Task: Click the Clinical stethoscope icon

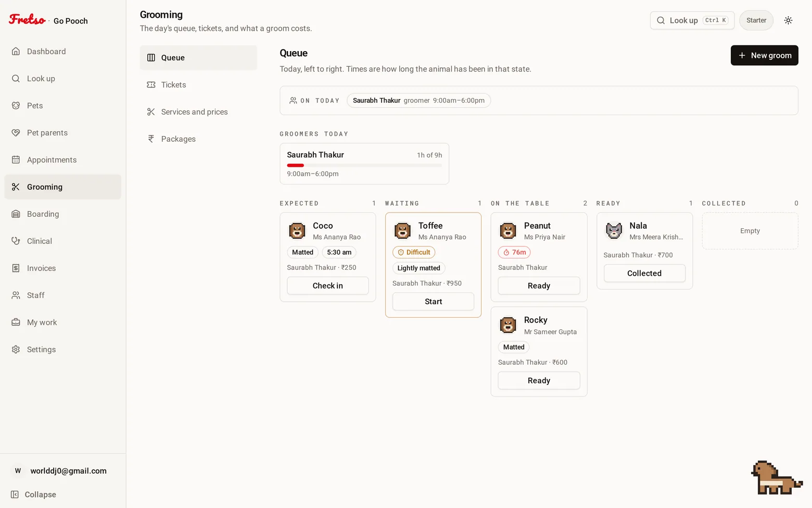Action: click(16, 241)
